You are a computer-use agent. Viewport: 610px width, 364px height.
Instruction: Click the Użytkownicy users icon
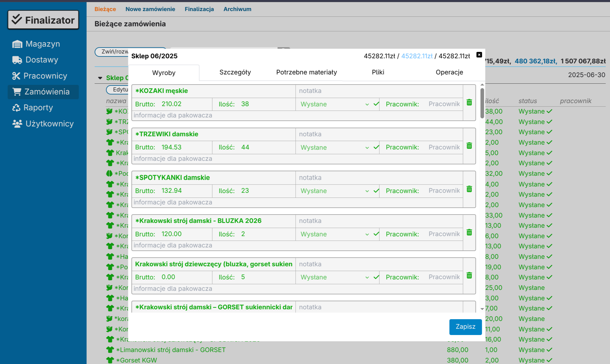17,124
